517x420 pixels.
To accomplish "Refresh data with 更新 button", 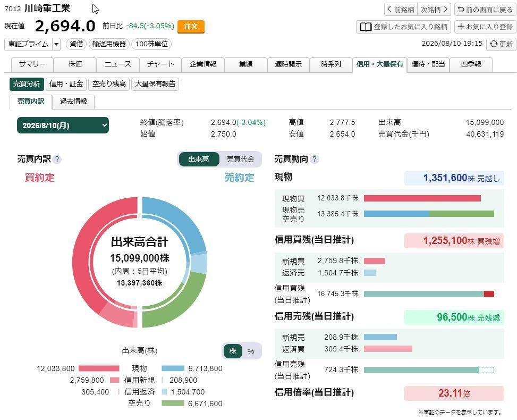I will [x=501, y=44].
